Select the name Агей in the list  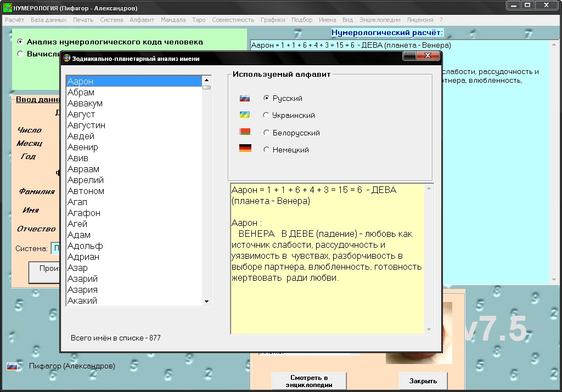[x=134, y=224]
